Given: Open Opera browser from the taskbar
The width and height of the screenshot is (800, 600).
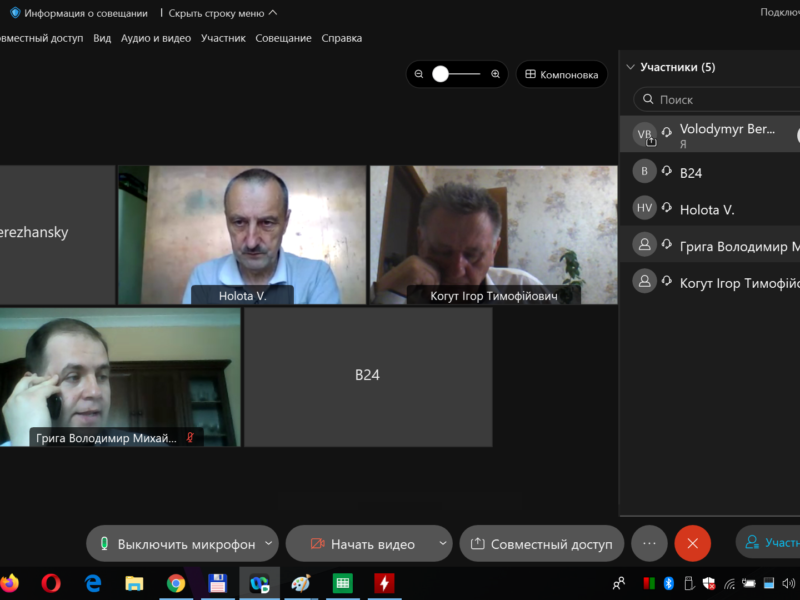Looking at the screenshot, I should 51,583.
